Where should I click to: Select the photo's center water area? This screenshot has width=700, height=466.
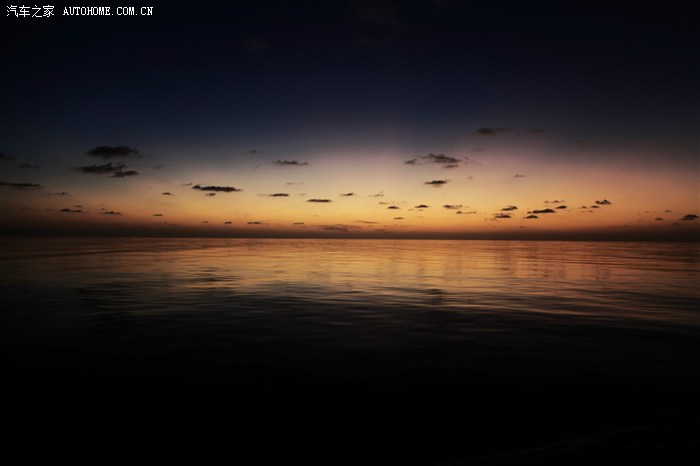tap(350, 300)
